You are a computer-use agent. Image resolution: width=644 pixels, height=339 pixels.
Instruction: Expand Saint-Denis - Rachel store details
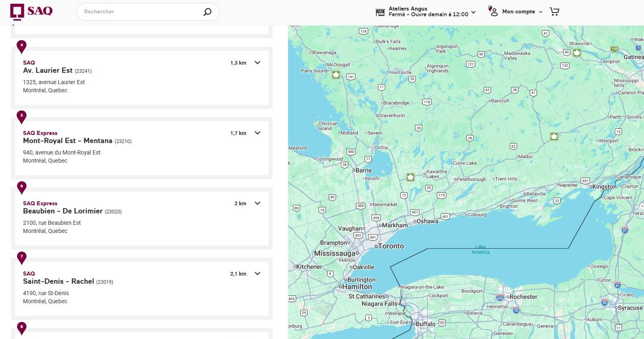[x=258, y=274]
